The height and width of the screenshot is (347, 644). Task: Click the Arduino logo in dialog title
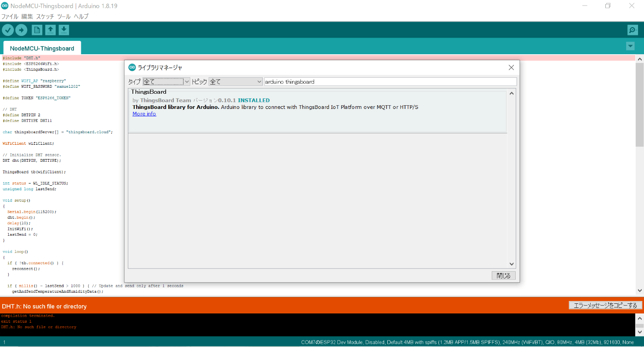tap(132, 68)
